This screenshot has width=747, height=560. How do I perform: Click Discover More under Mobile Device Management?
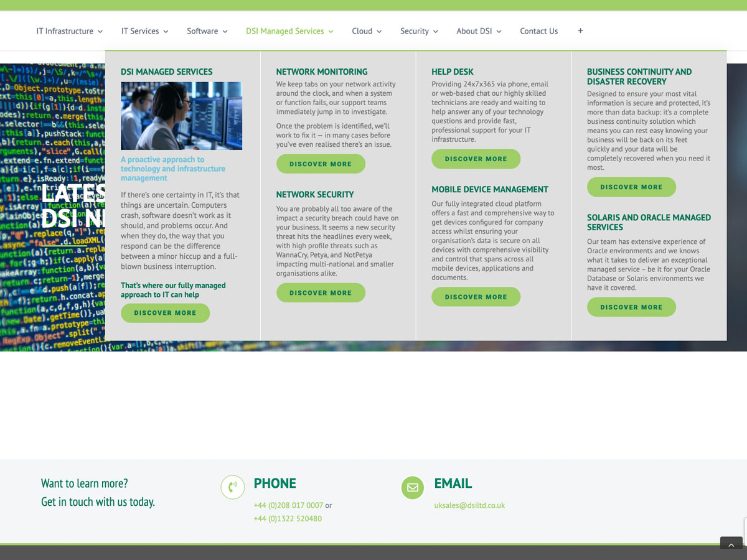476,297
